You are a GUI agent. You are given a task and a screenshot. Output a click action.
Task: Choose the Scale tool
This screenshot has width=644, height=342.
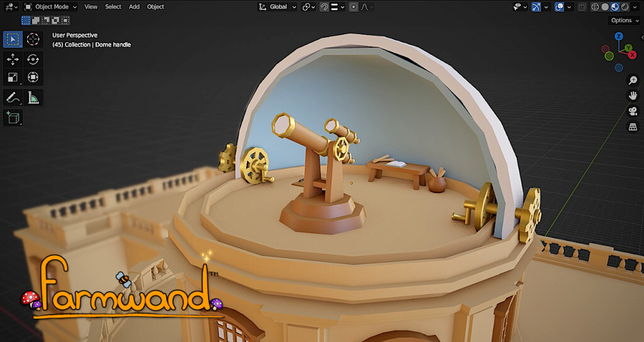(x=13, y=77)
